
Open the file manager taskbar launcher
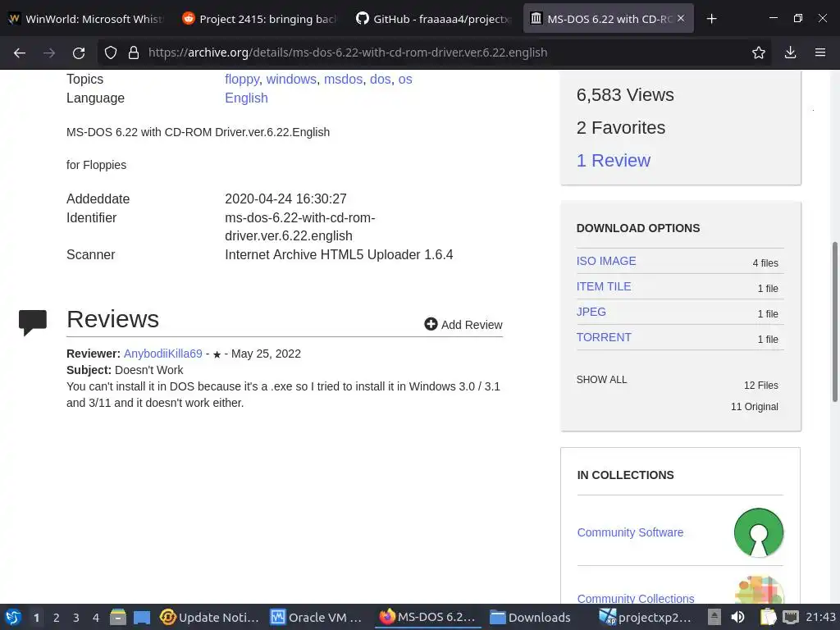118,617
